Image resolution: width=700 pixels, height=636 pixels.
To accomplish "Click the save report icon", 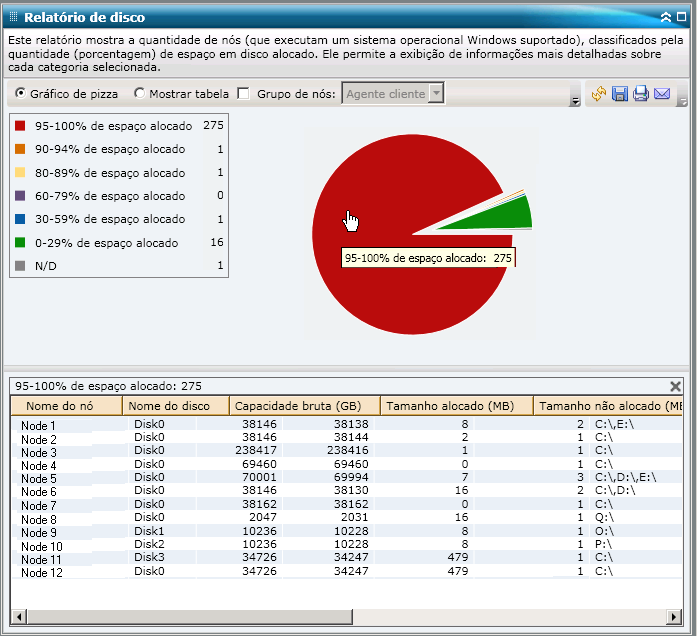I will coord(620,94).
